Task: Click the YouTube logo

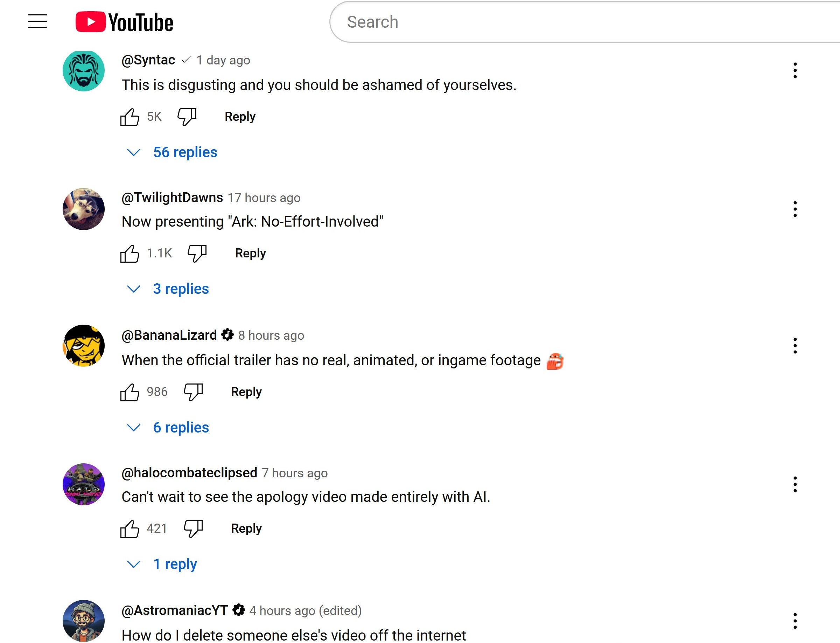Action: tap(124, 22)
